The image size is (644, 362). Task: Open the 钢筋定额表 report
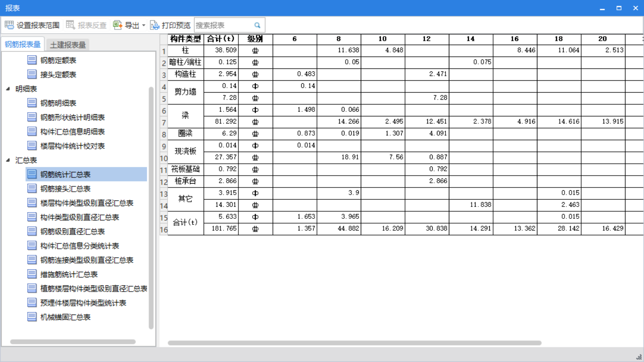pos(58,60)
